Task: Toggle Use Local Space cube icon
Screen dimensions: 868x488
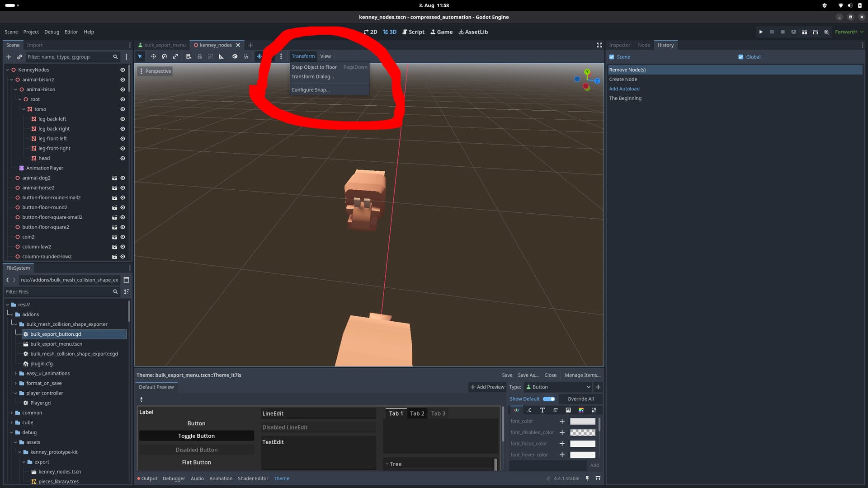Action: point(235,56)
